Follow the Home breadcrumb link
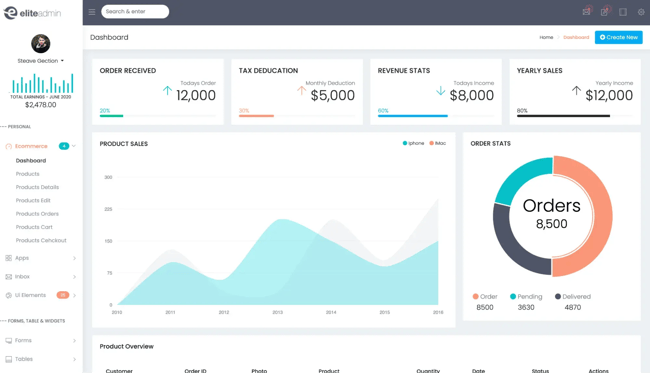Image resolution: width=650 pixels, height=373 pixels. click(x=546, y=37)
